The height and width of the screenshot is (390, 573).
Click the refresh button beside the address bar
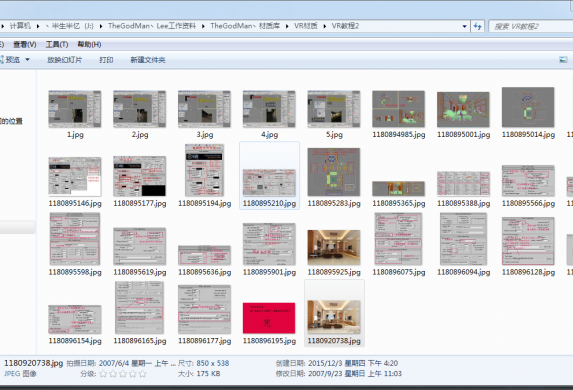point(478,26)
